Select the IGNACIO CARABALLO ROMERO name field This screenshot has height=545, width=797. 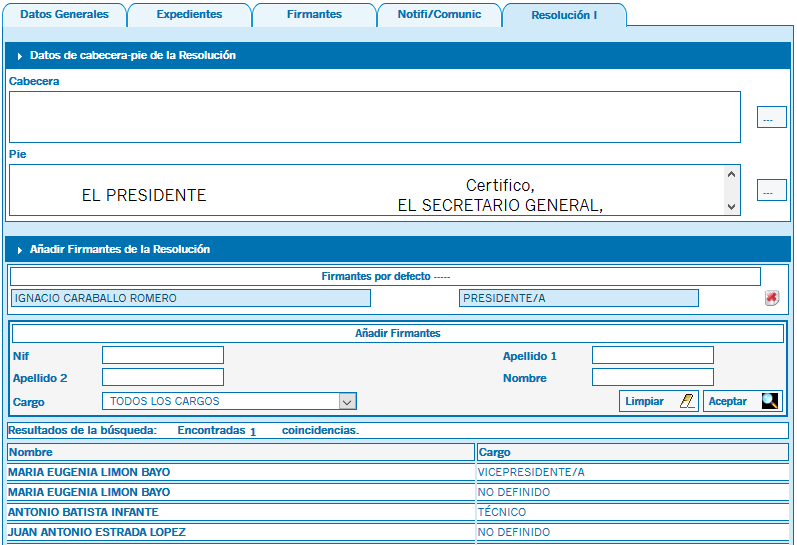[191, 298]
